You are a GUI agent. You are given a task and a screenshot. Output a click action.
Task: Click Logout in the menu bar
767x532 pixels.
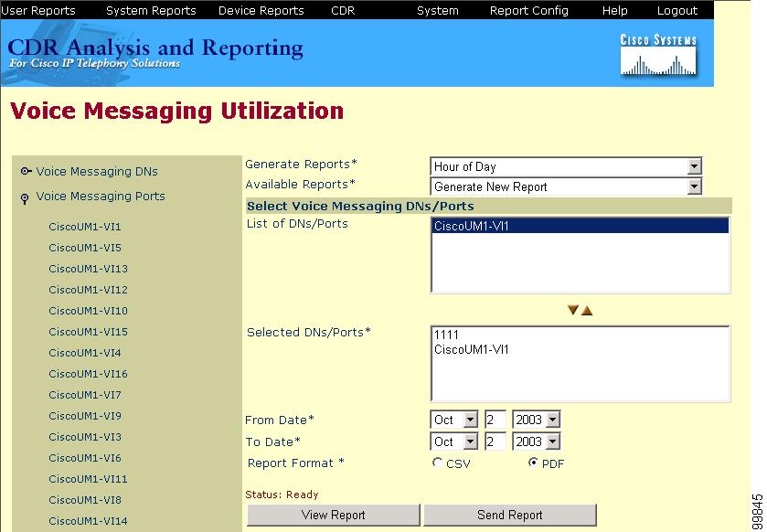point(677,10)
